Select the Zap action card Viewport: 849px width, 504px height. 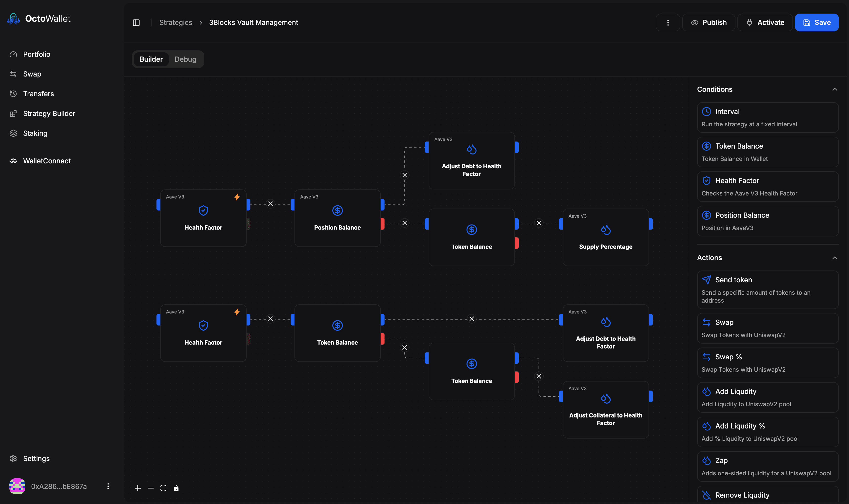(768, 466)
